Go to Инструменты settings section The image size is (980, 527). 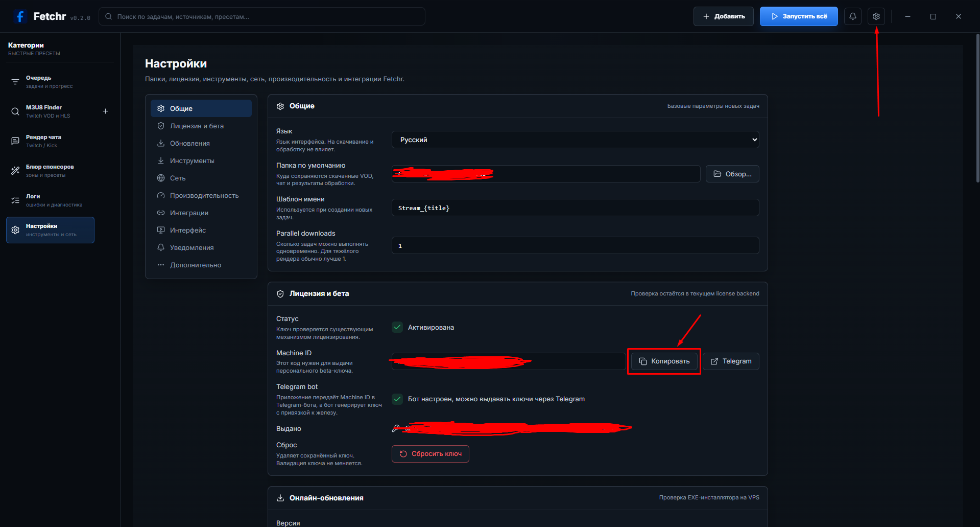pyautogui.click(x=201, y=161)
